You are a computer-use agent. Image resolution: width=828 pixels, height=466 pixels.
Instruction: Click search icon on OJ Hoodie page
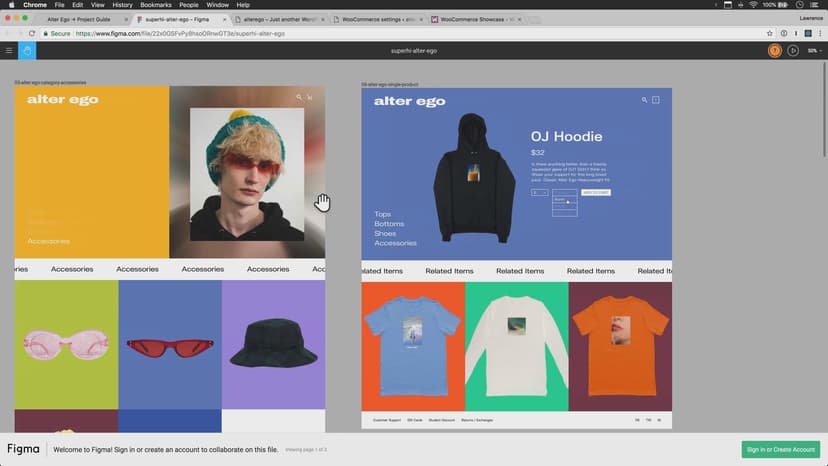tap(645, 100)
